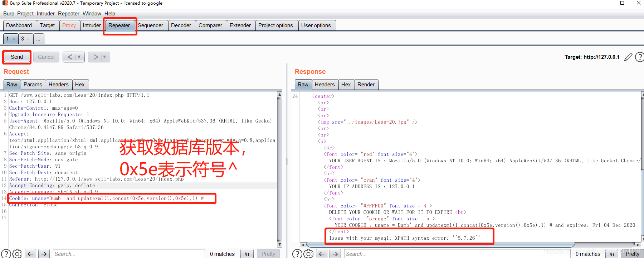The width and height of the screenshot is (644, 258).
Task: Click the XPATH syntax error text
Action: pos(405,238)
